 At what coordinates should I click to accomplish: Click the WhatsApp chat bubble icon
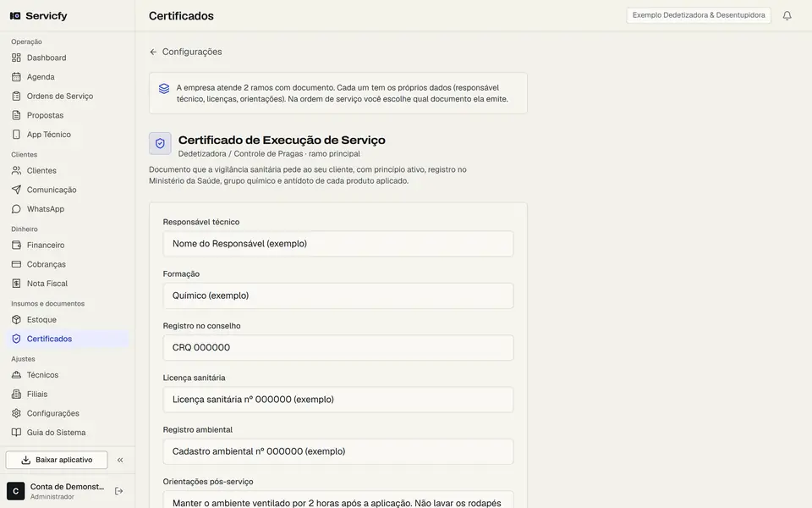pos(16,209)
